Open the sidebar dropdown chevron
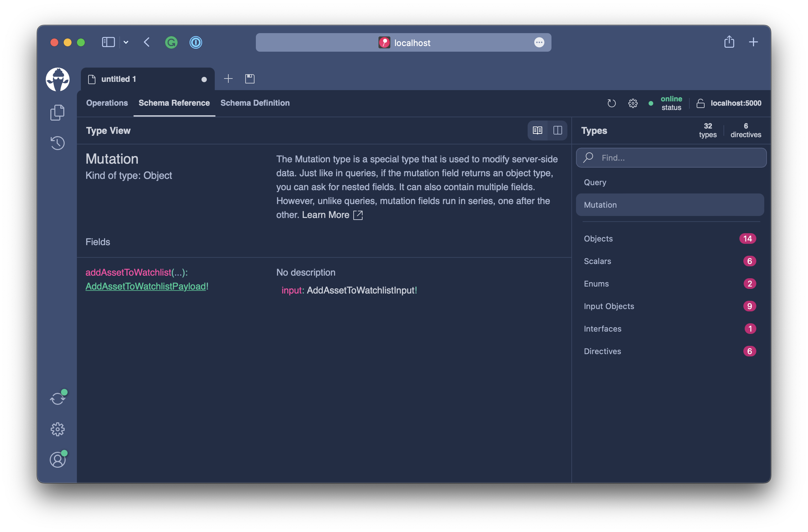 pos(126,42)
